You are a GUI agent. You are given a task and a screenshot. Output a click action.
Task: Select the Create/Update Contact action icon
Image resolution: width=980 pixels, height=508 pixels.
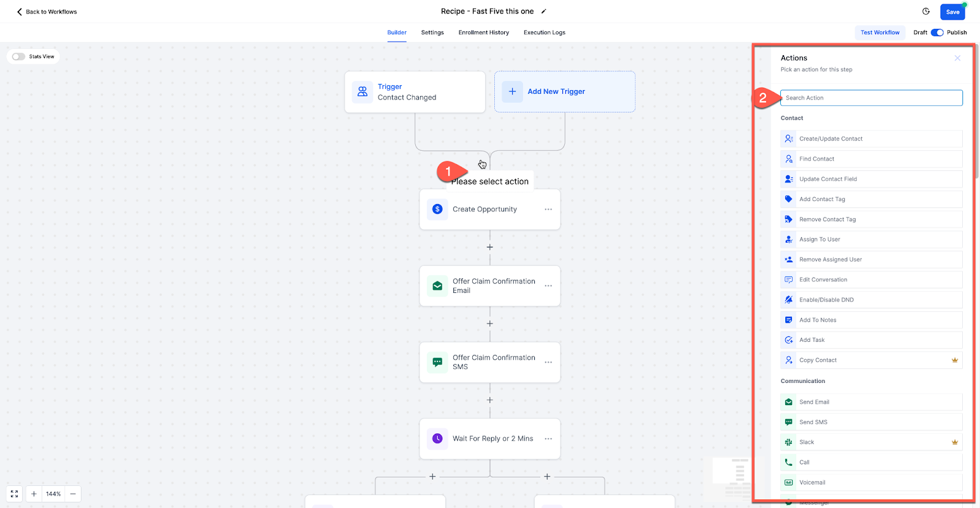789,138
